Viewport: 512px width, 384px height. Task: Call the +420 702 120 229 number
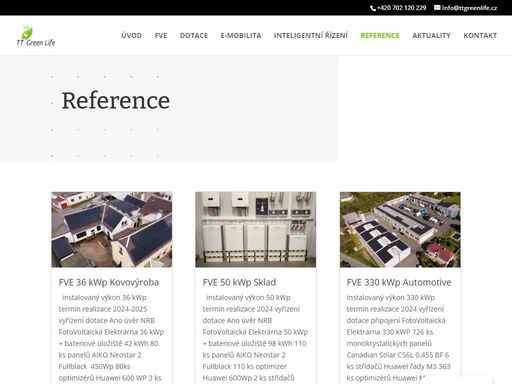(401, 8)
